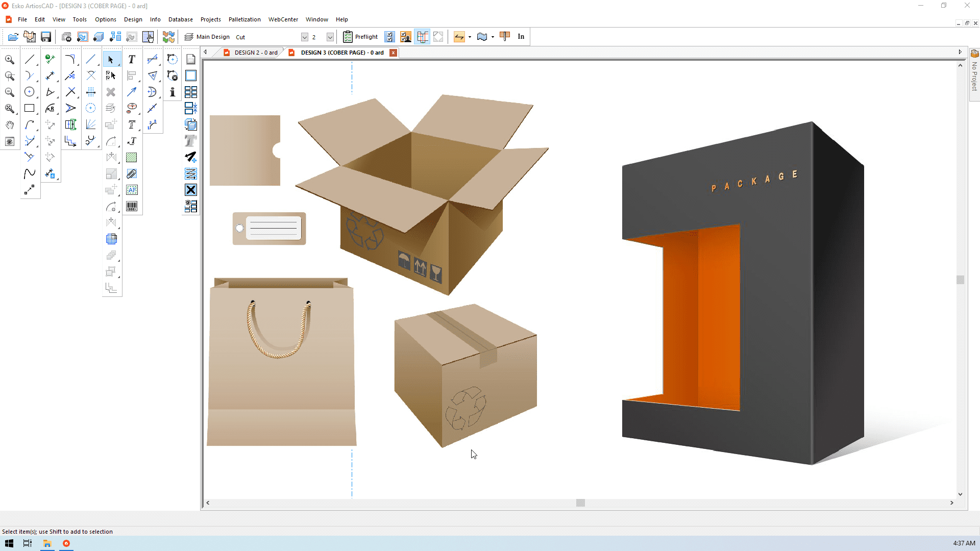The image size is (980, 551).
Task: Open the Palletization menu
Action: pos(244,19)
